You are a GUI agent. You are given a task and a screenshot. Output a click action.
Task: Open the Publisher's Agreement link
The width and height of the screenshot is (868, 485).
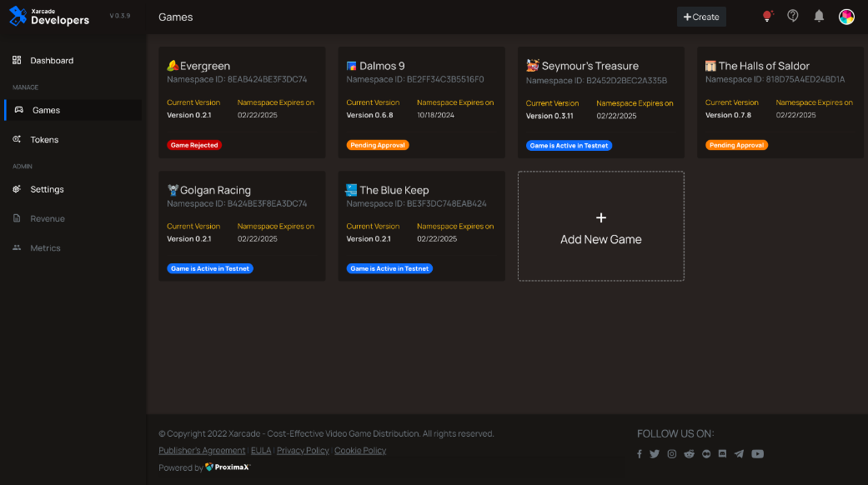tap(201, 450)
